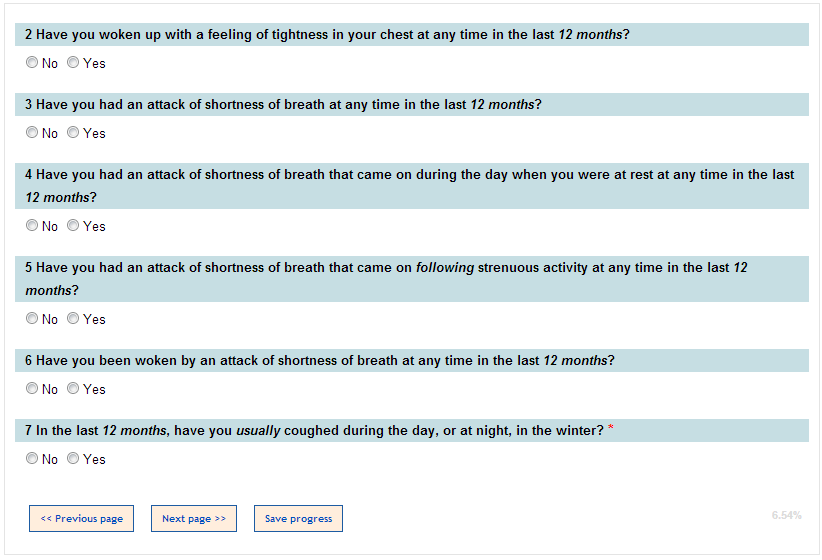Click the 6.54% progress indicator
Image resolution: width=822 pixels, height=560 pixels.
(x=786, y=515)
